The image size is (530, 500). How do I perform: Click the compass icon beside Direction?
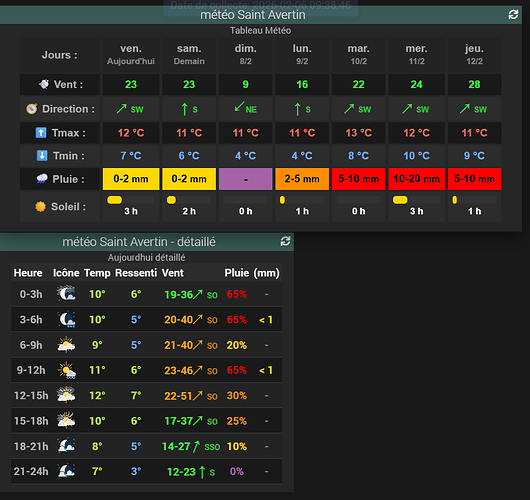click(32, 109)
